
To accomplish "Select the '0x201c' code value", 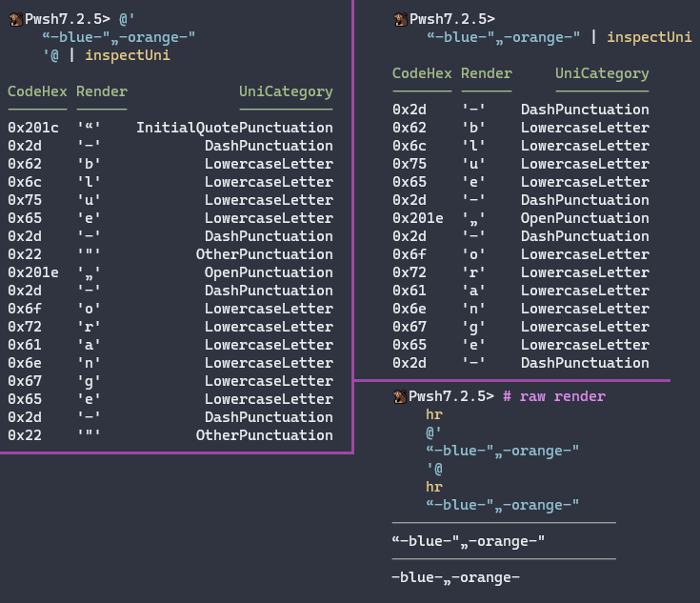I will 33,128.
